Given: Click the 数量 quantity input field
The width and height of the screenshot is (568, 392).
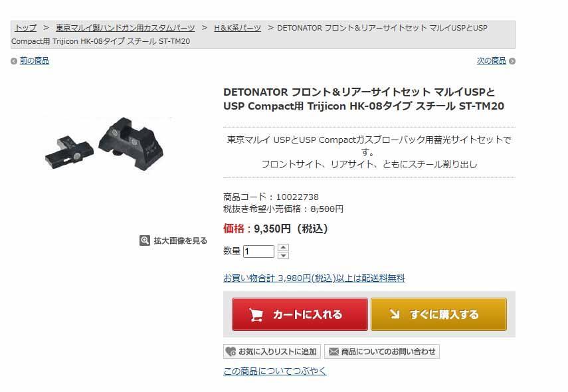Looking at the screenshot, I should [258, 251].
